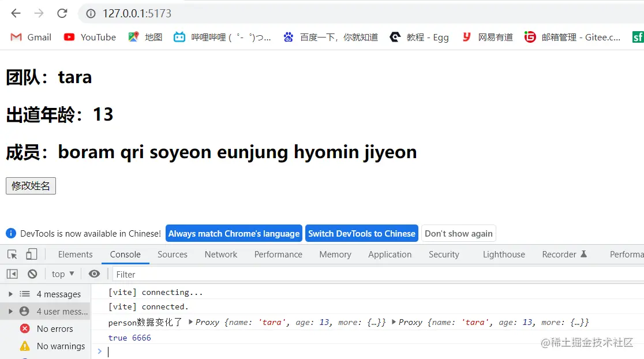Click the user messages avatar icon

(25, 311)
